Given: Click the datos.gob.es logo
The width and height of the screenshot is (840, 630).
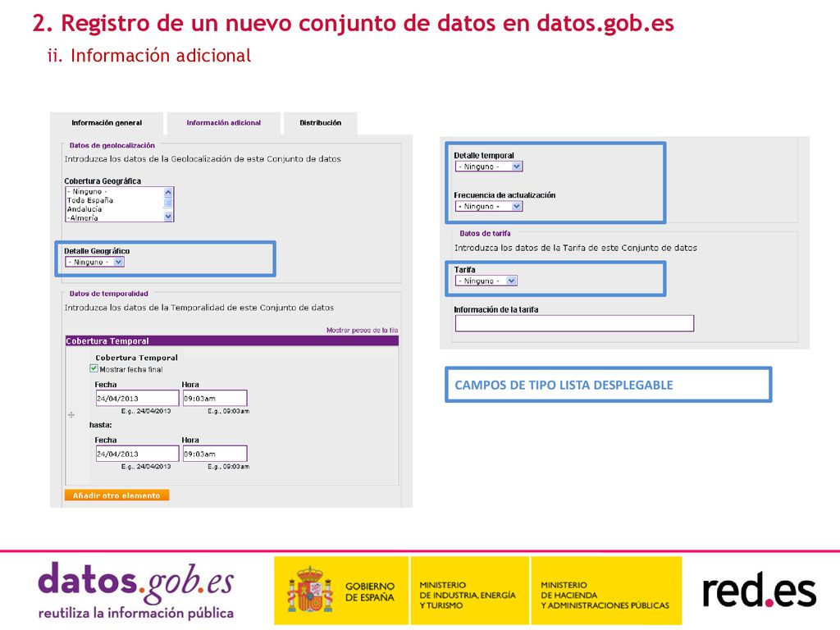Looking at the screenshot, I should (x=136, y=590).
